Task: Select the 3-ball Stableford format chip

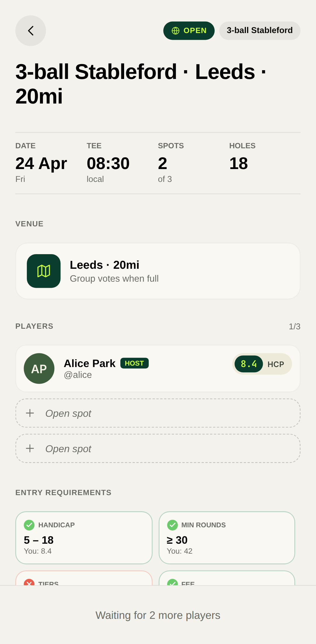Action: pyautogui.click(x=260, y=31)
